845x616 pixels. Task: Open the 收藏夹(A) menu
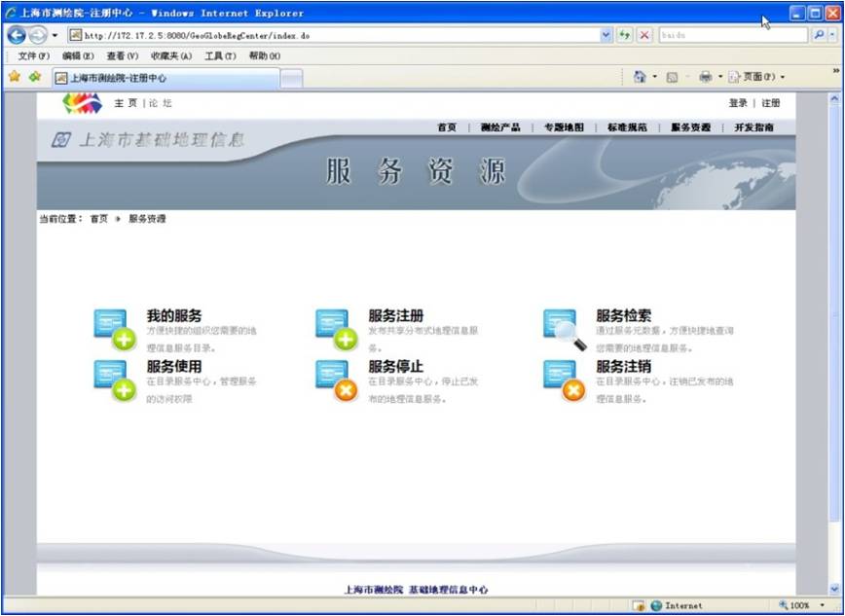tap(170, 56)
